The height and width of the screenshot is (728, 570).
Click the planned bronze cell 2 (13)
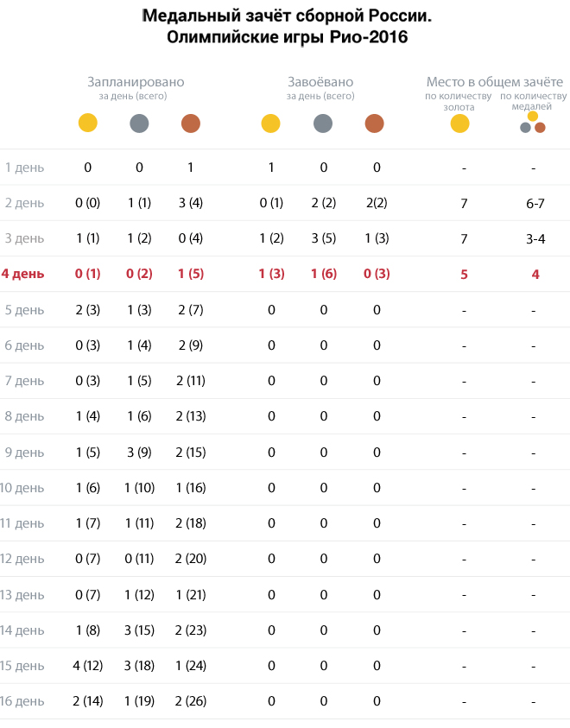(191, 416)
